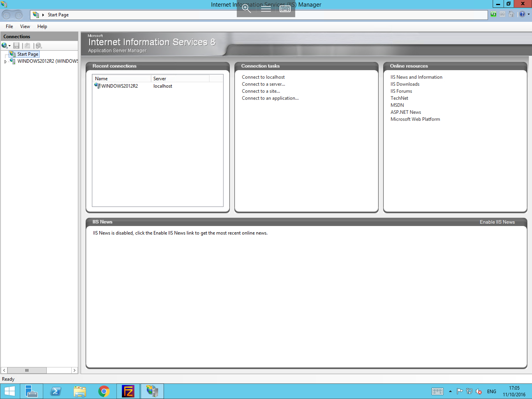Viewport: 532px width, 399px height.
Task: Open the Help question mark icon
Action: pos(522,14)
